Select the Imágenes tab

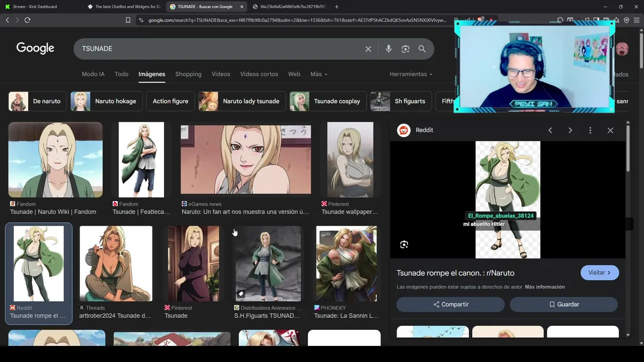pyautogui.click(x=151, y=74)
